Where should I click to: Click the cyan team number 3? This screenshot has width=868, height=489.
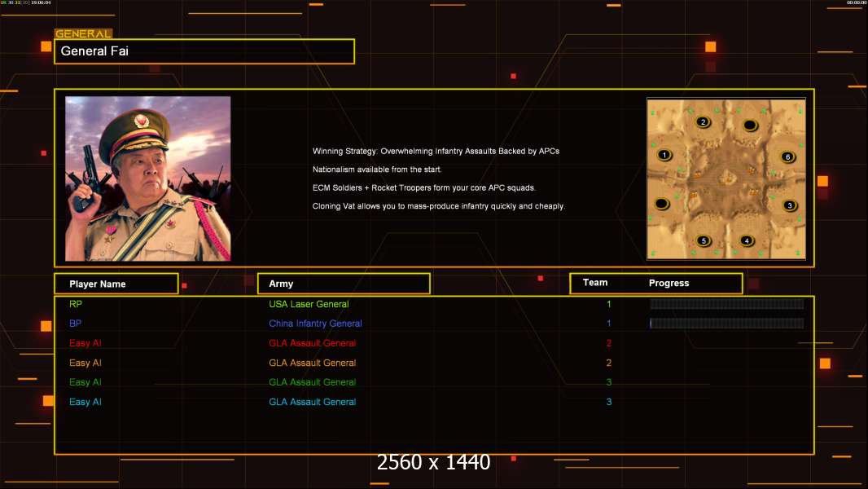(609, 402)
